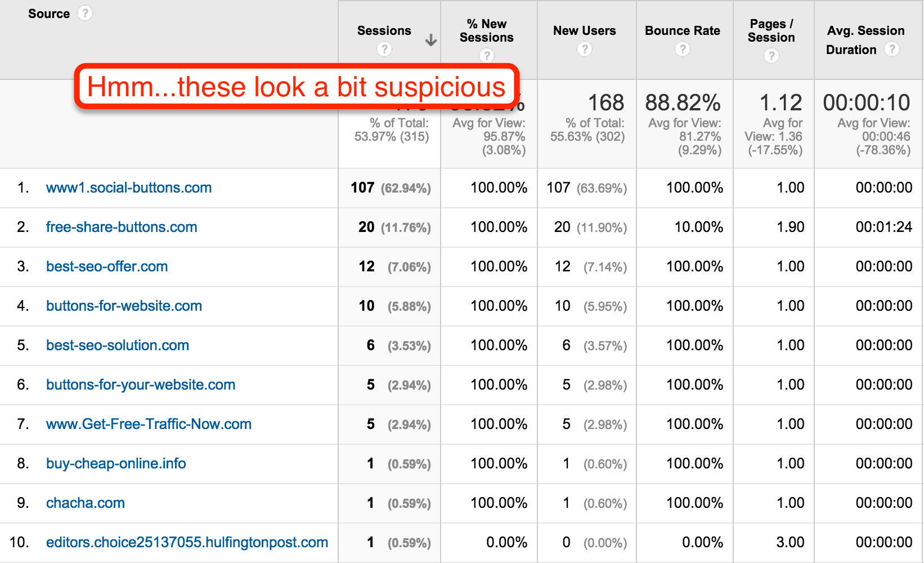Toggle the Sessions sort descending arrow
This screenshot has width=924, height=563.
[x=431, y=40]
